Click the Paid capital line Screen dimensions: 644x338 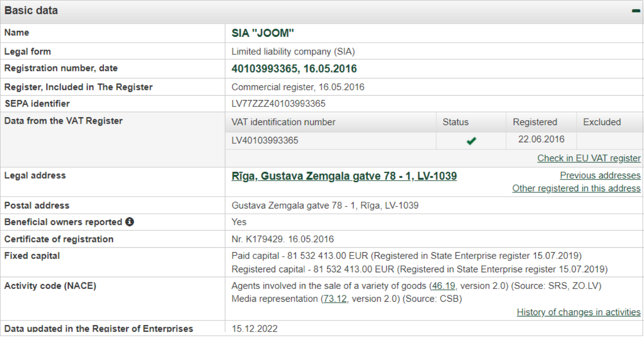coord(406,256)
